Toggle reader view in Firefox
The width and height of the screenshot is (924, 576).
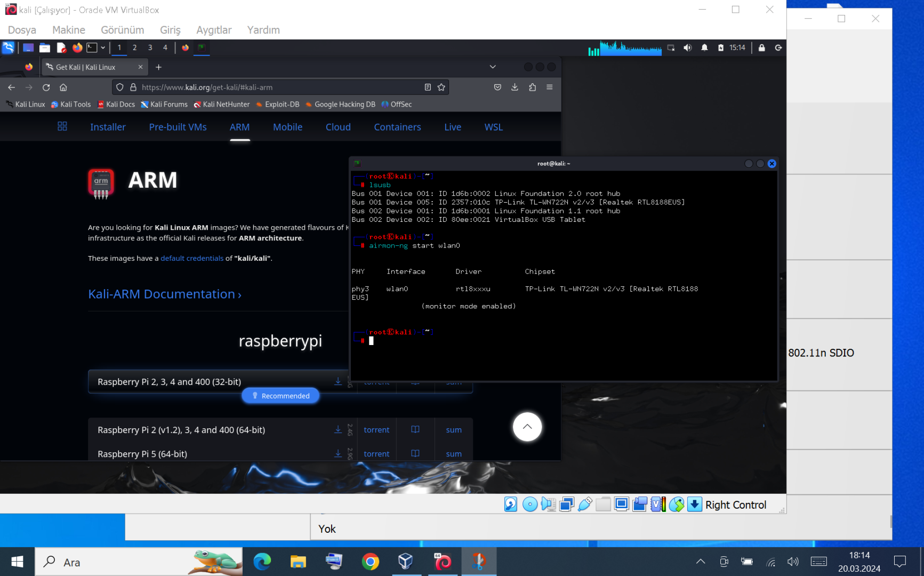(x=428, y=87)
